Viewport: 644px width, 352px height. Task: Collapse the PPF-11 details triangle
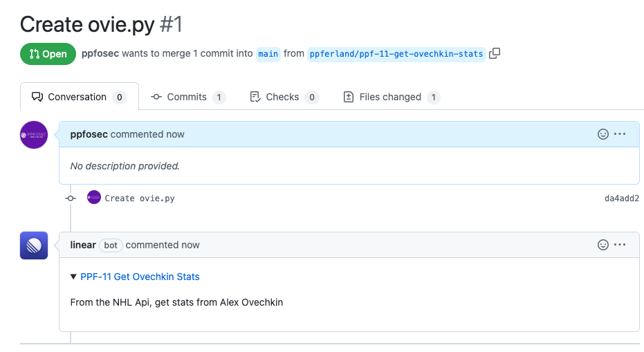pyautogui.click(x=73, y=277)
